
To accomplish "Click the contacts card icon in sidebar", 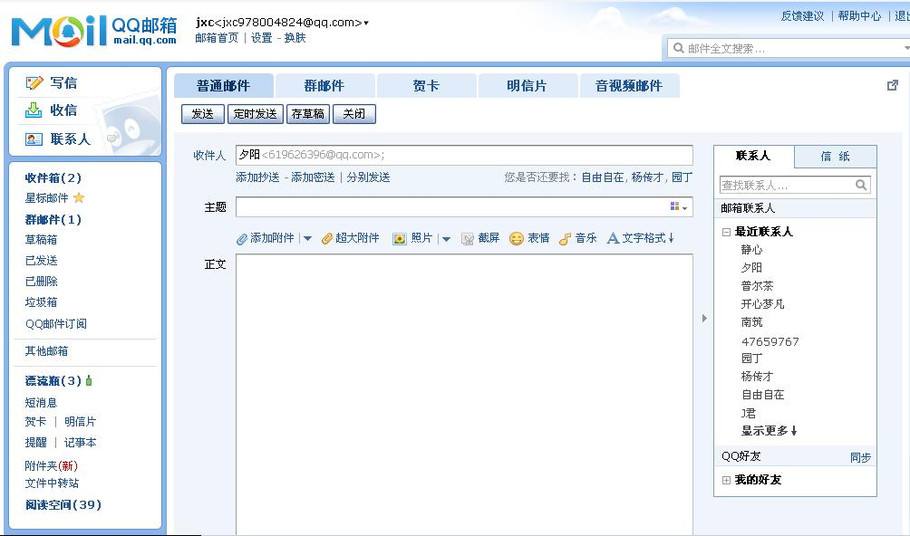I will 34,139.
